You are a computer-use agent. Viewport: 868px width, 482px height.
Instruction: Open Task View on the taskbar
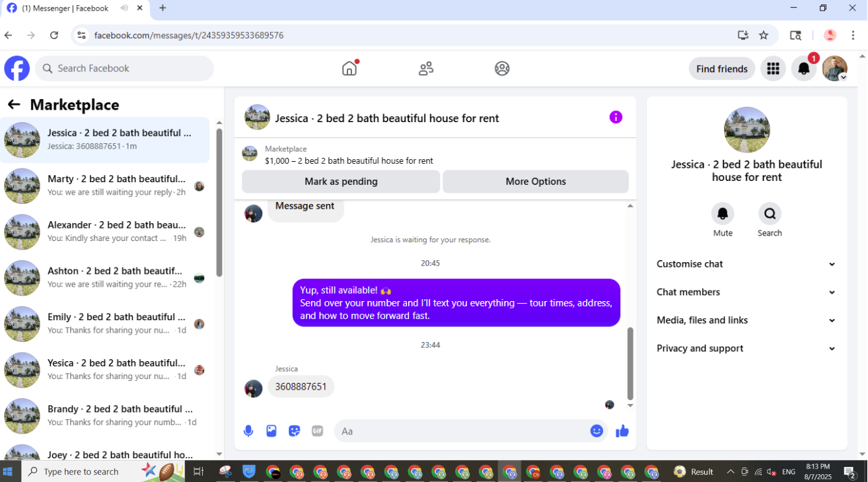click(198, 471)
